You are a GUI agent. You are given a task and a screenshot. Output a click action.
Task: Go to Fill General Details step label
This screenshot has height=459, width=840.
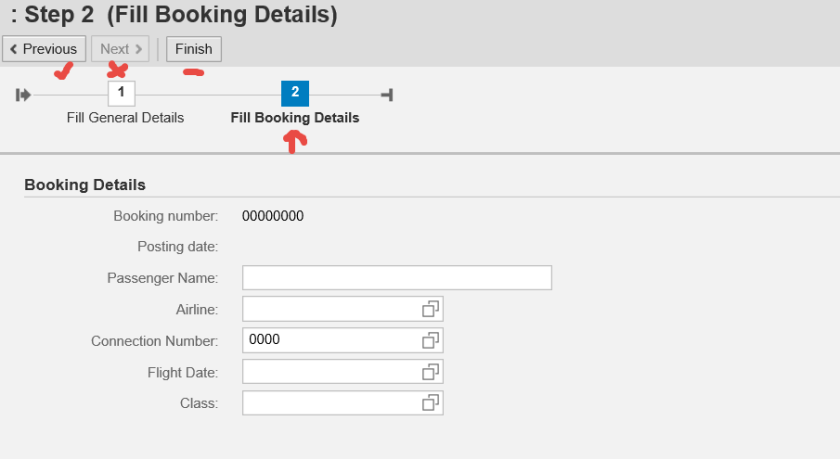point(125,118)
